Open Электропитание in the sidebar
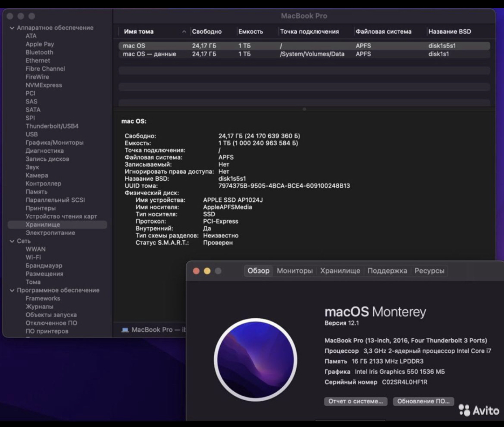Image resolution: width=504 pixels, height=427 pixels. (50, 233)
